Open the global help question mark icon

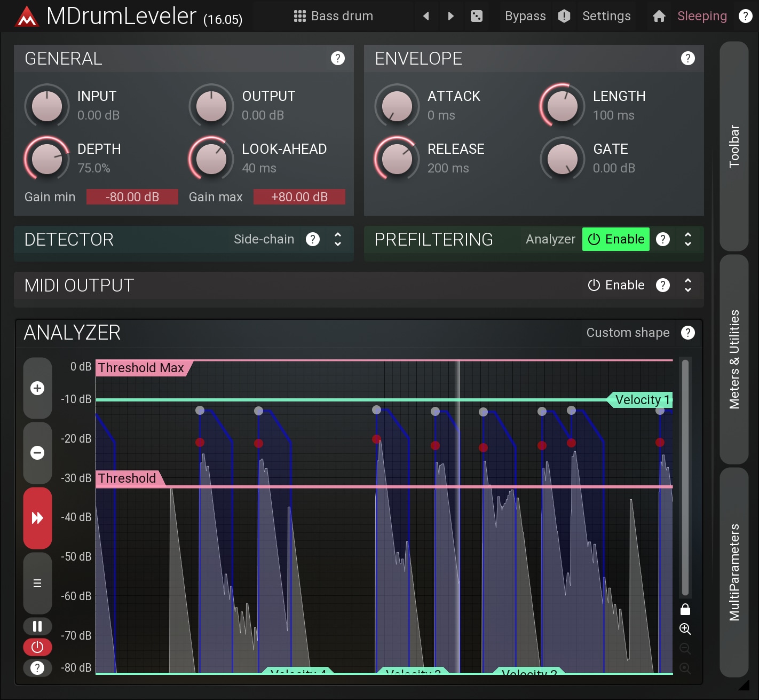[x=745, y=16]
